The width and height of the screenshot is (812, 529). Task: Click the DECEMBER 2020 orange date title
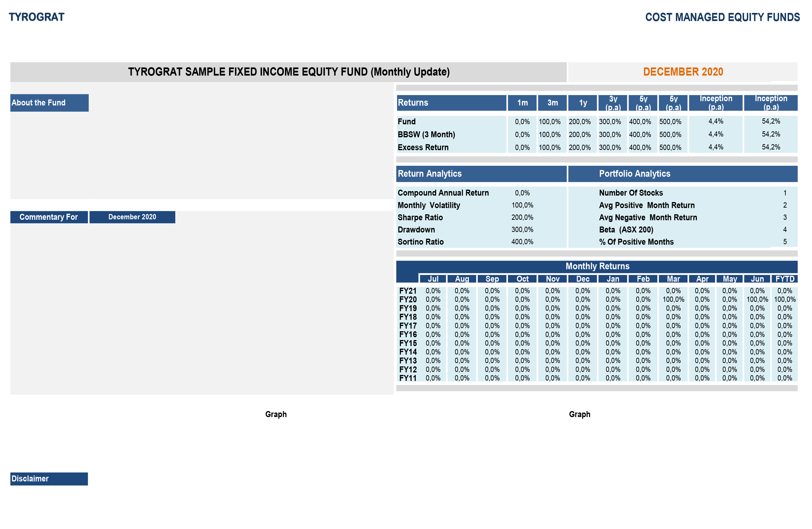pyautogui.click(x=683, y=72)
